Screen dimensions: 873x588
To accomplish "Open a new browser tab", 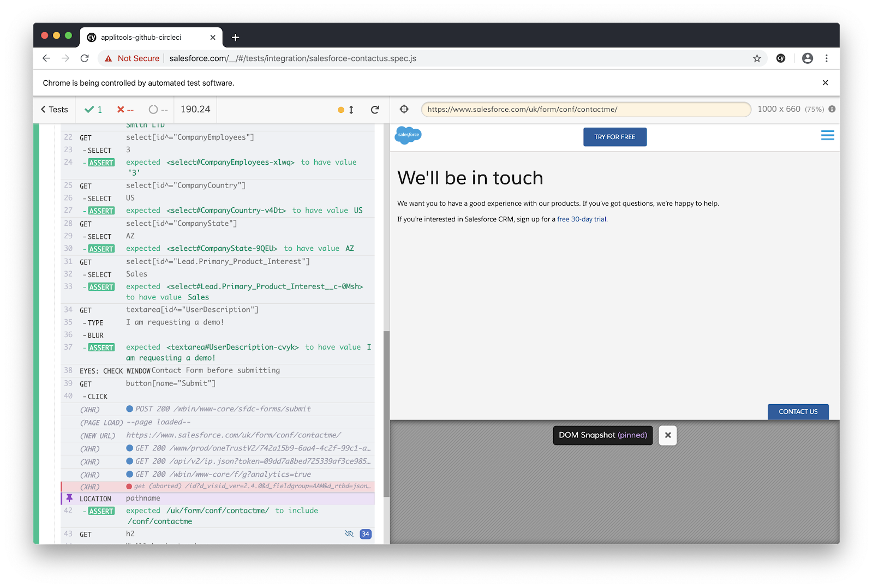I will click(235, 38).
